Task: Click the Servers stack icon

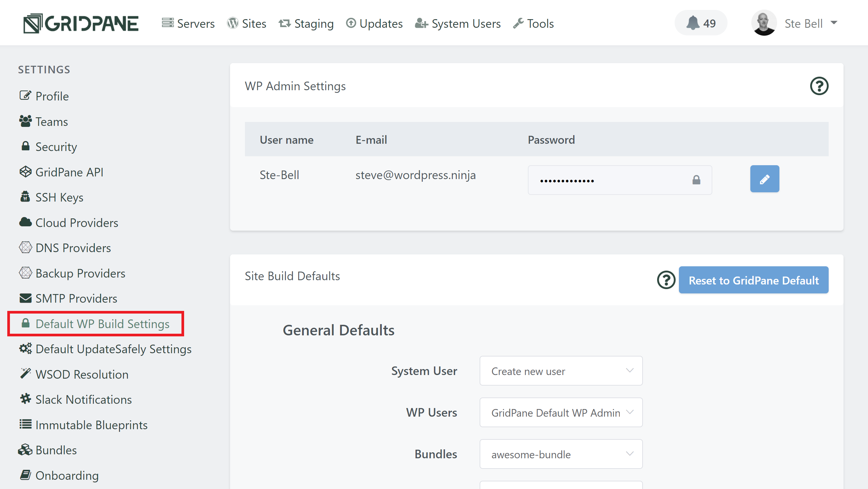Action: [168, 23]
